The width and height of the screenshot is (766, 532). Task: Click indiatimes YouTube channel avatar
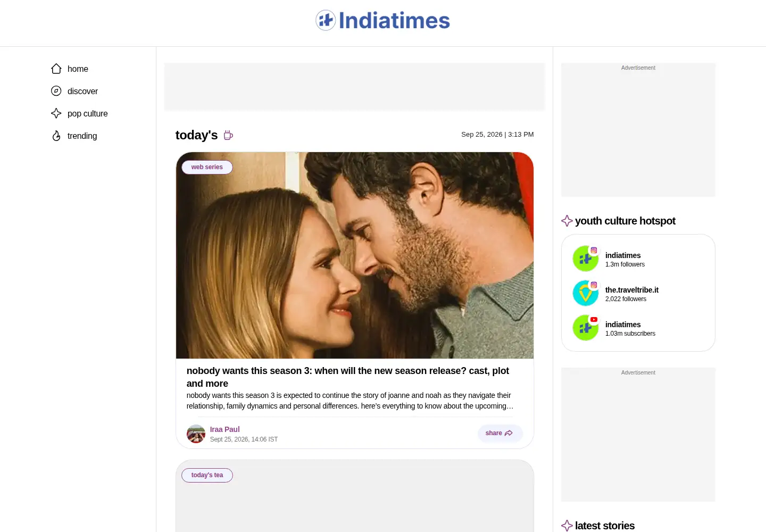pos(586,328)
